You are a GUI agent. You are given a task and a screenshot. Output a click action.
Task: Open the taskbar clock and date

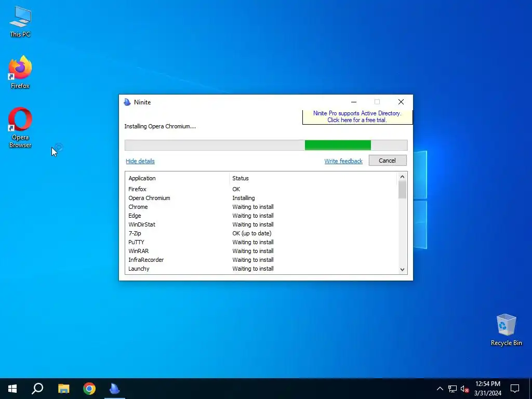pyautogui.click(x=487, y=389)
